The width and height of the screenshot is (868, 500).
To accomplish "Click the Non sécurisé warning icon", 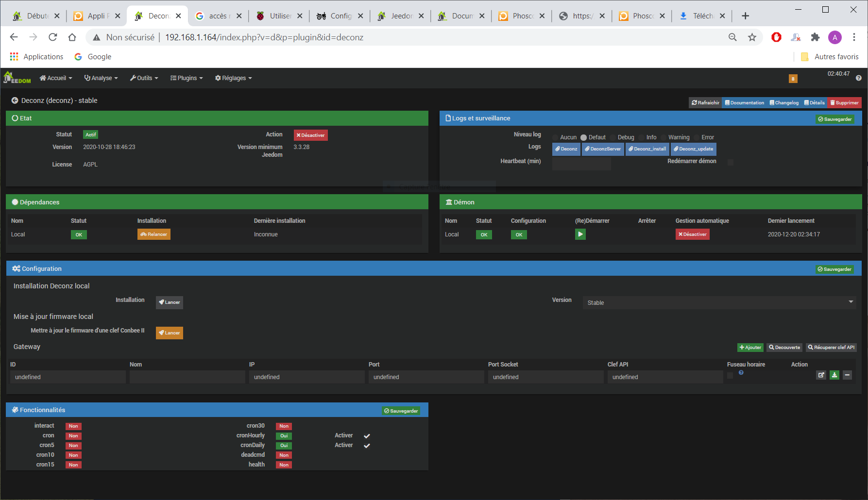I will pos(97,37).
